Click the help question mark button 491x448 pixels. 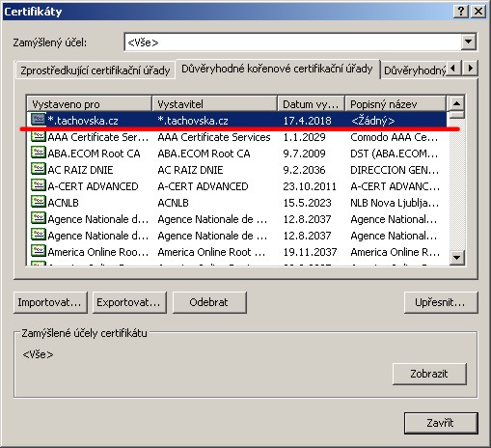point(461,12)
